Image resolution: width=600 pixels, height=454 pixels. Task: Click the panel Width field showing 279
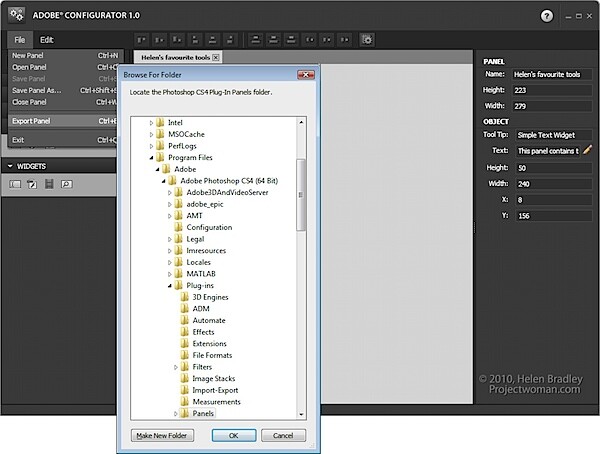click(x=552, y=106)
